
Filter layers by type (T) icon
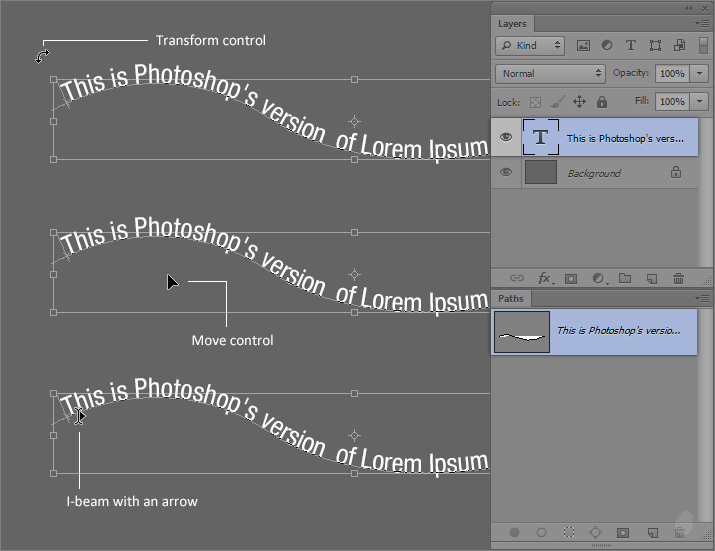click(x=631, y=46)
